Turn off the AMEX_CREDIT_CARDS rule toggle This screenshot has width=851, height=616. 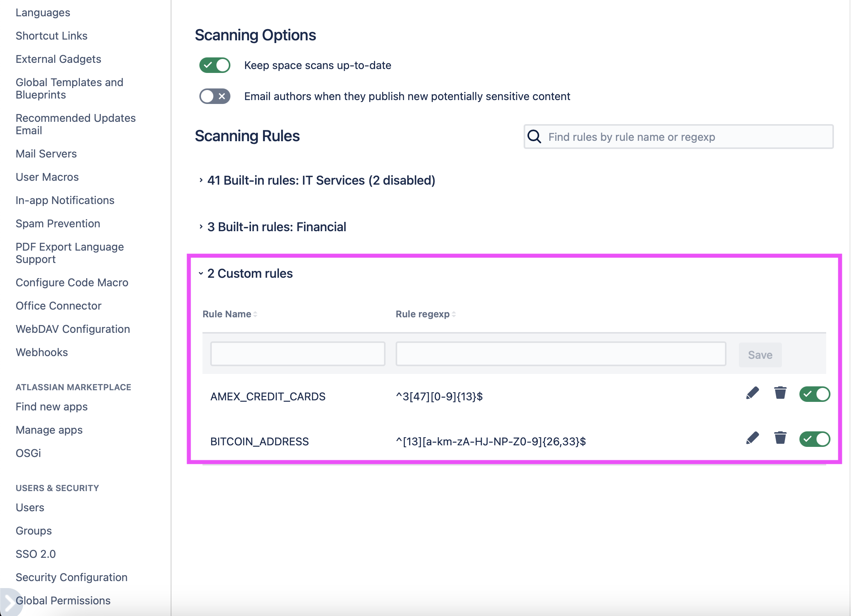pos(815,394)
